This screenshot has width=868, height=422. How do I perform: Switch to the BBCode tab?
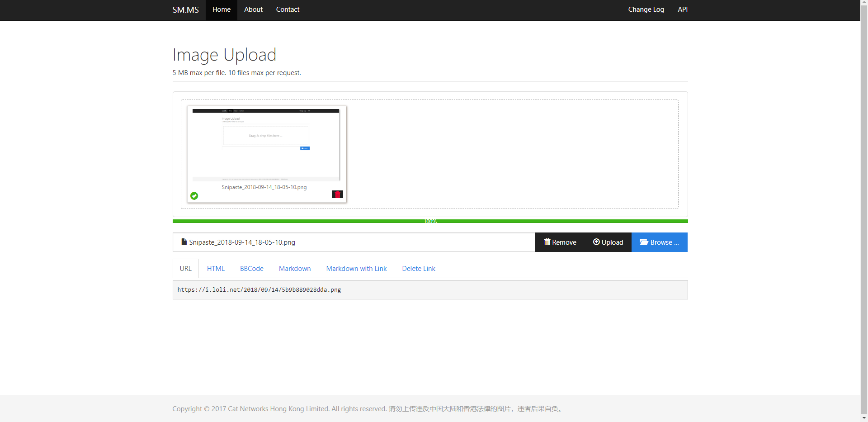tap(252, 269)
